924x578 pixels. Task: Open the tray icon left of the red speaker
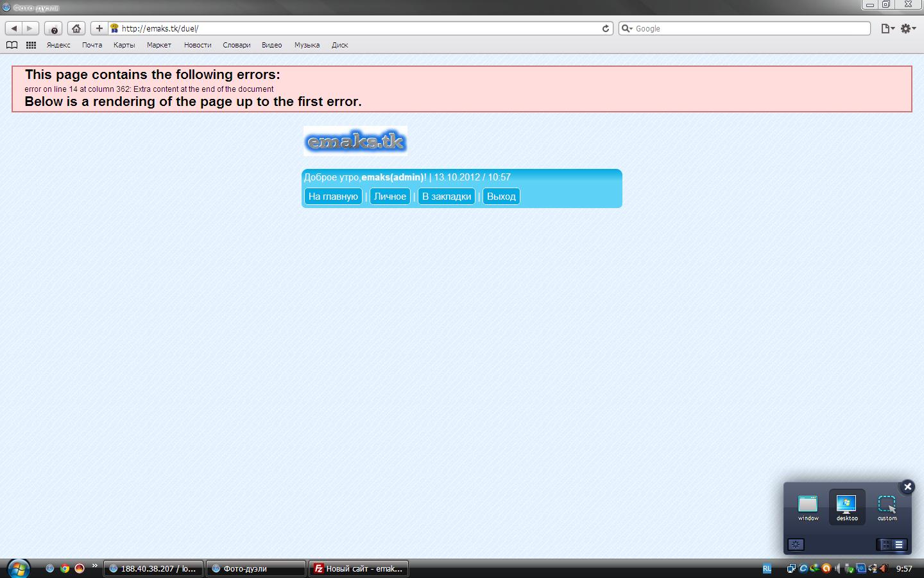click(873, 568)
